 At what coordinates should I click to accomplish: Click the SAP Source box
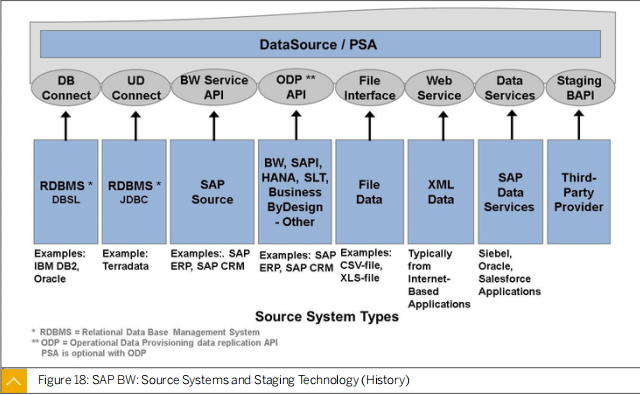(x=212, y=192)
